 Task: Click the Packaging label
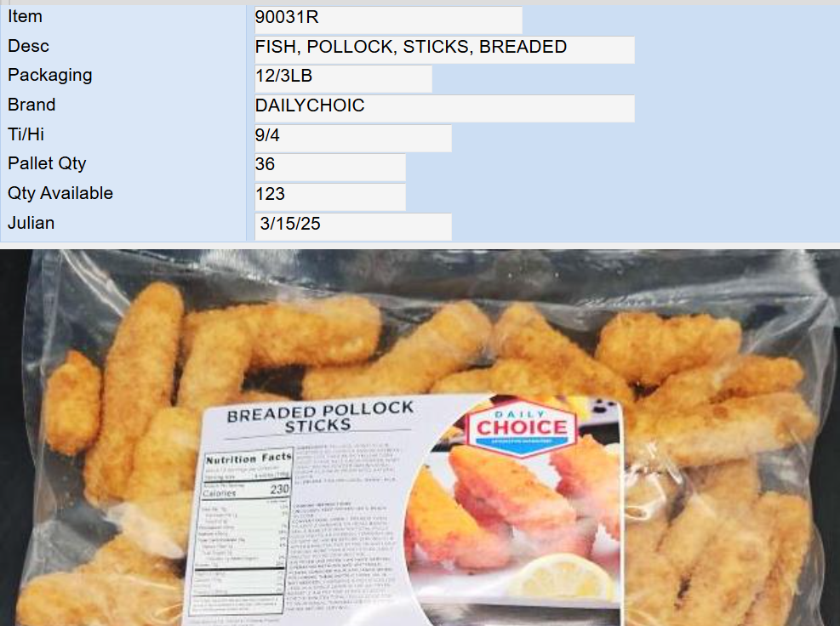tap(50, 76)
